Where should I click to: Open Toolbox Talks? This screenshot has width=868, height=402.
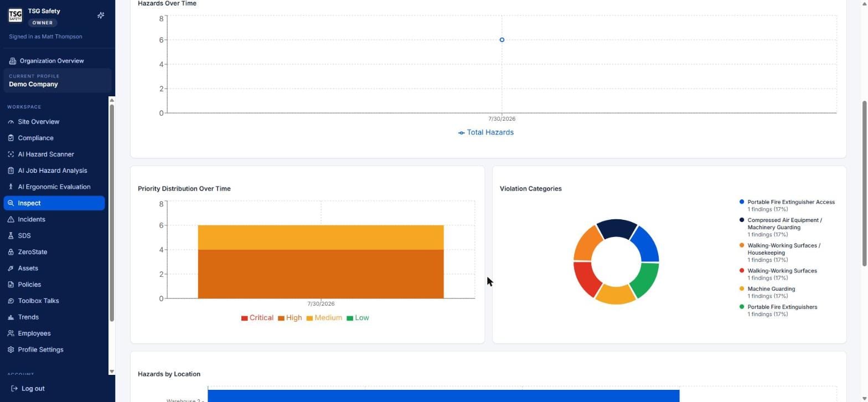click(x=54, y=301)
